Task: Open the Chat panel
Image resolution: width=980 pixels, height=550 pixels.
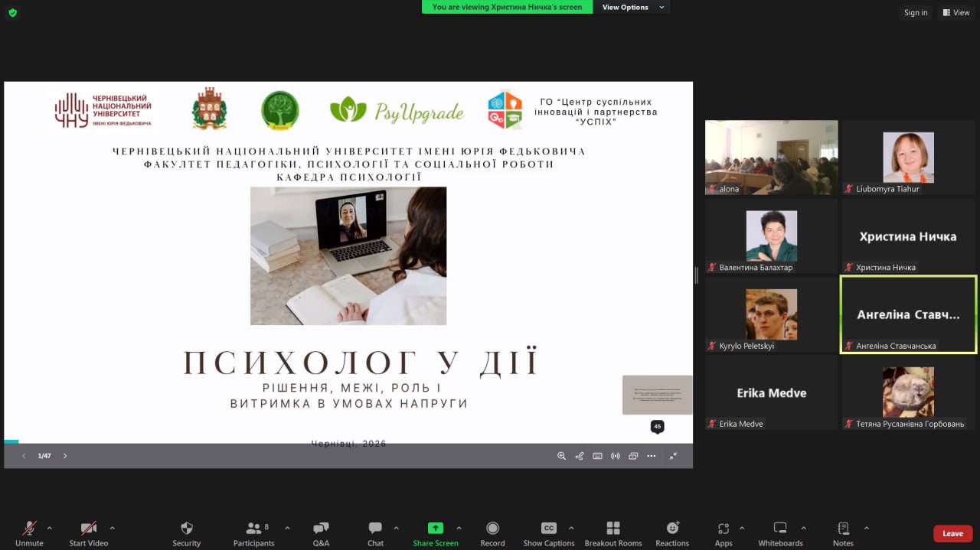Action: tap(375, 533)
